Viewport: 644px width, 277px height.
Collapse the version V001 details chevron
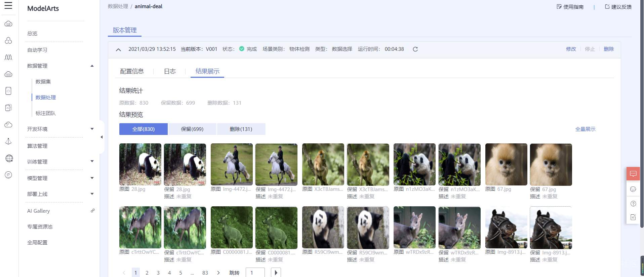point(118,49)
